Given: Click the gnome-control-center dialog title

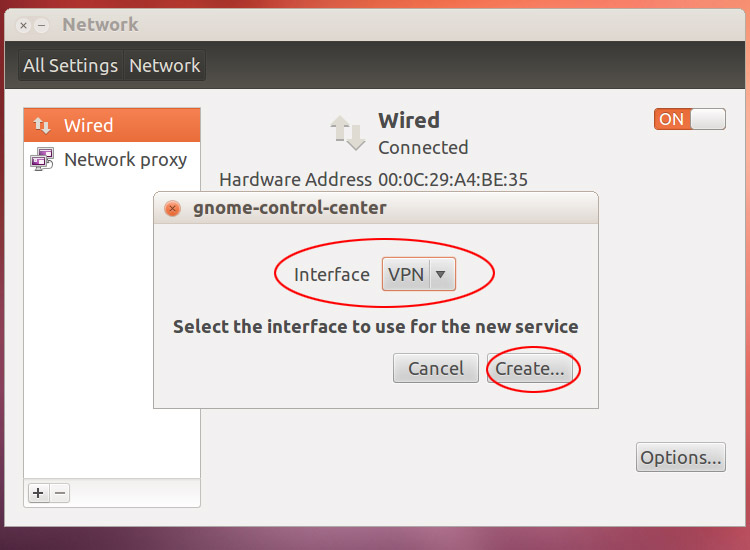Looking at the screenshot, I should coord(289,208).
